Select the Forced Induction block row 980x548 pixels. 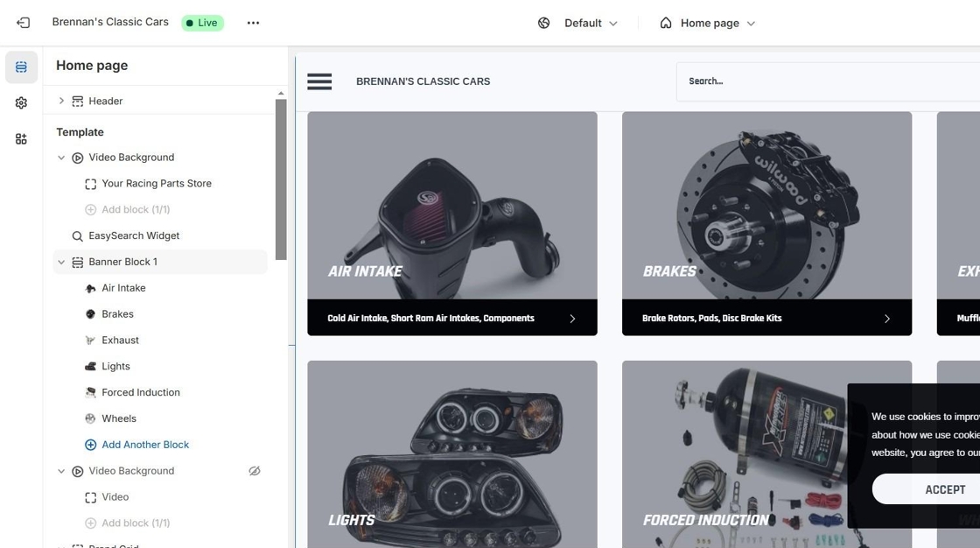click(x=161, y=392)
